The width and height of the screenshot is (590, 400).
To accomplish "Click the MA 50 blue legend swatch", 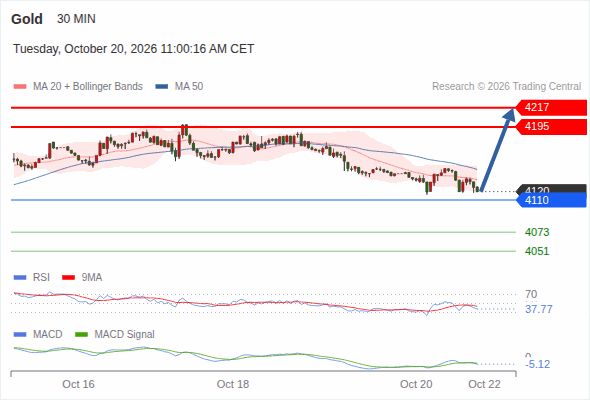I will [162, 87].
